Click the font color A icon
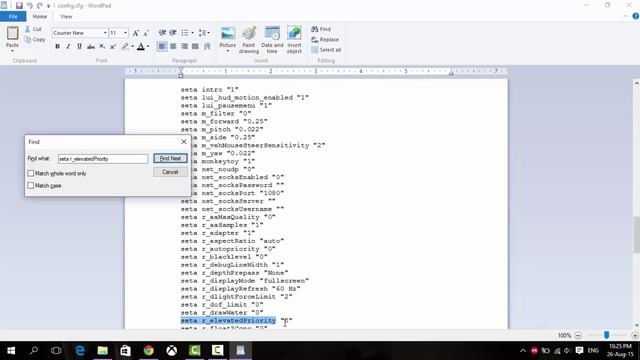The image size is (640, 360). coord(141,47)
